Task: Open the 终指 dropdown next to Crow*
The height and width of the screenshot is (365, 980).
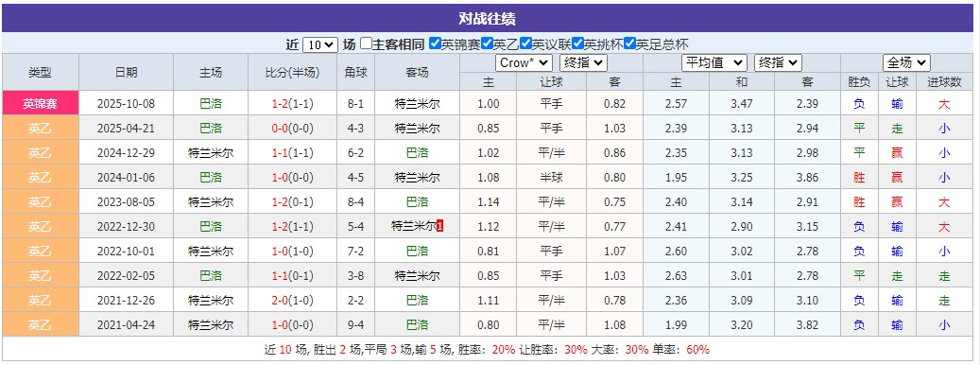Action: tap(583, 63)
